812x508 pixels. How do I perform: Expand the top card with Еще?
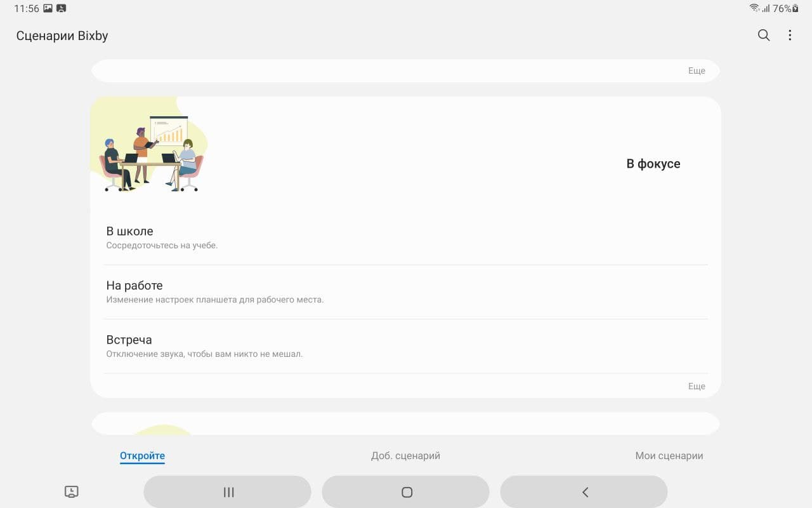(697, 70)
